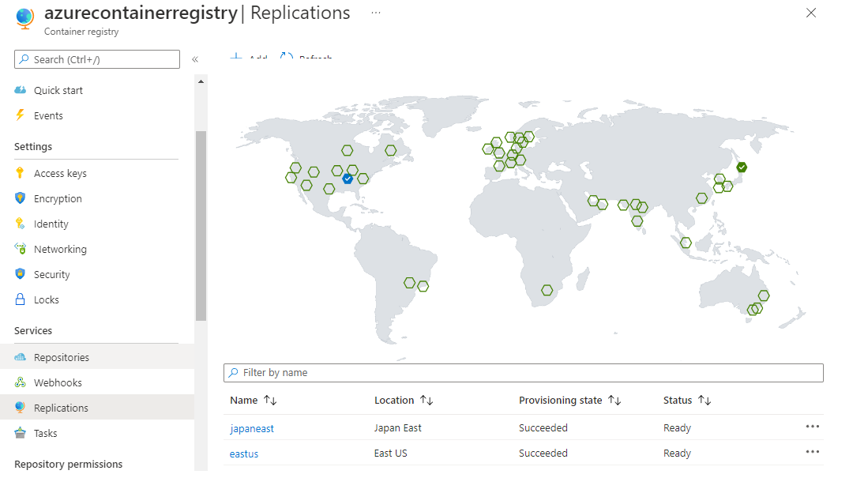
Task: Open Access keys settings
Action: coord(60,173)
